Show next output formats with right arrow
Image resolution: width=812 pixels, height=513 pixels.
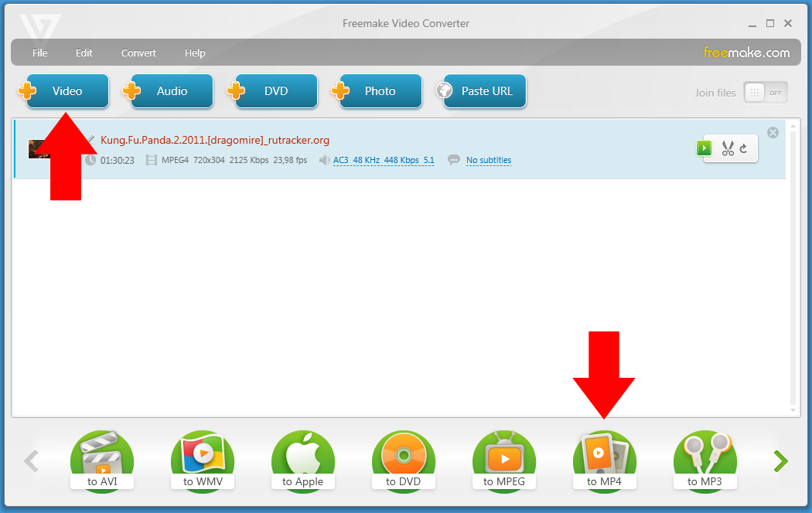780,460
